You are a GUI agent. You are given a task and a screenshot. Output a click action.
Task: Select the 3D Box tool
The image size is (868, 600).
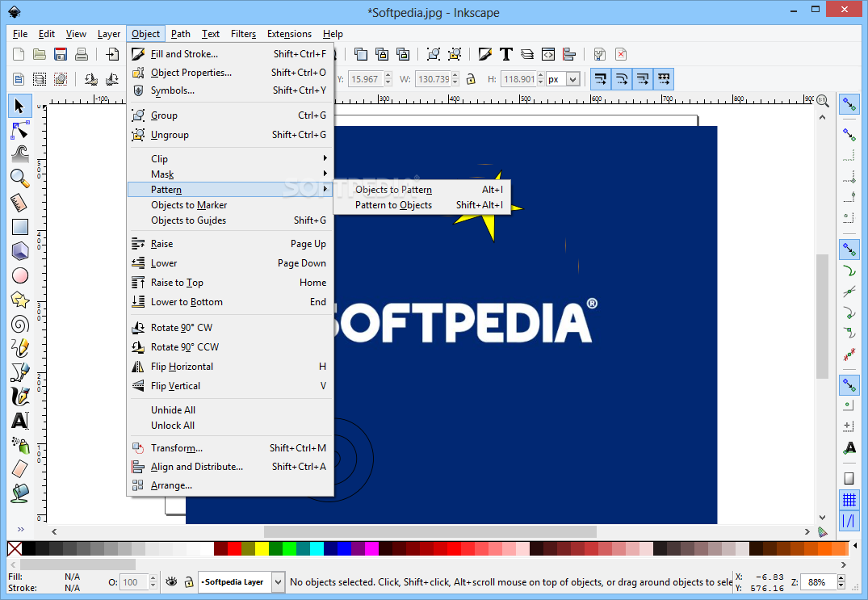(x=20, y=250)
